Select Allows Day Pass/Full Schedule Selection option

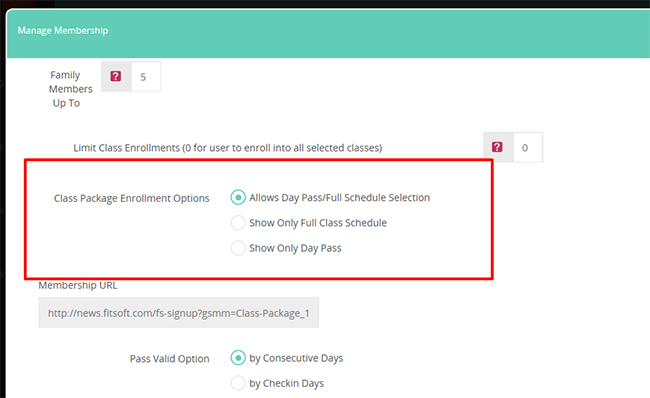pos(238,197)
